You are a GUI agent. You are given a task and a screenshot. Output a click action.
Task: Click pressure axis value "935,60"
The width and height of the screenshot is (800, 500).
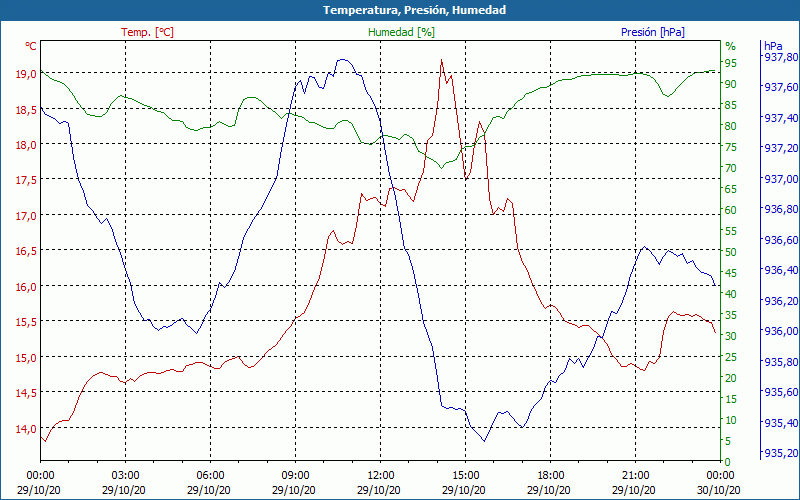click(x=780, y=392)
